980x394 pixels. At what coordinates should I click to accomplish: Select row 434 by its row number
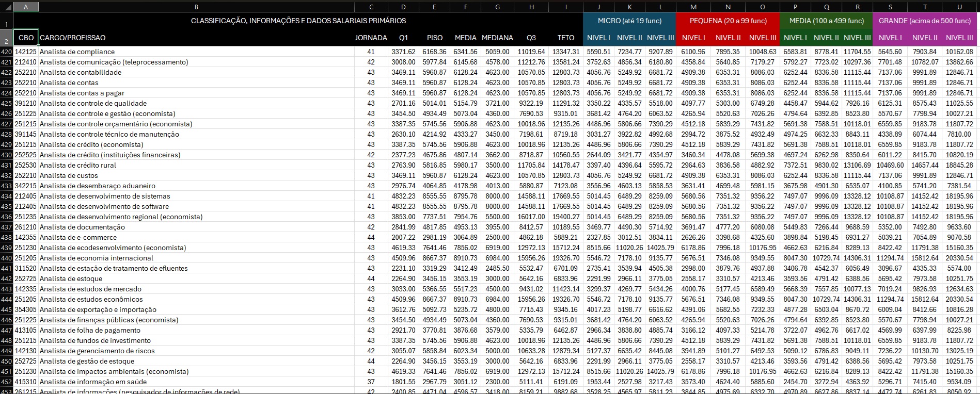[x=6, y=196]
